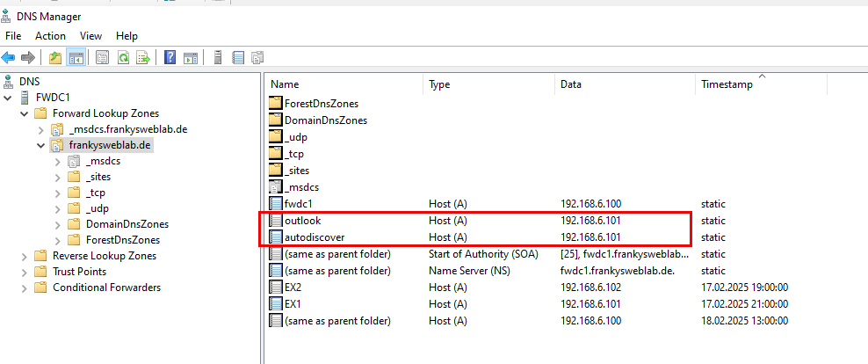
Task: Click the Export List toolbar icon
Action: (x=143, y=57)
